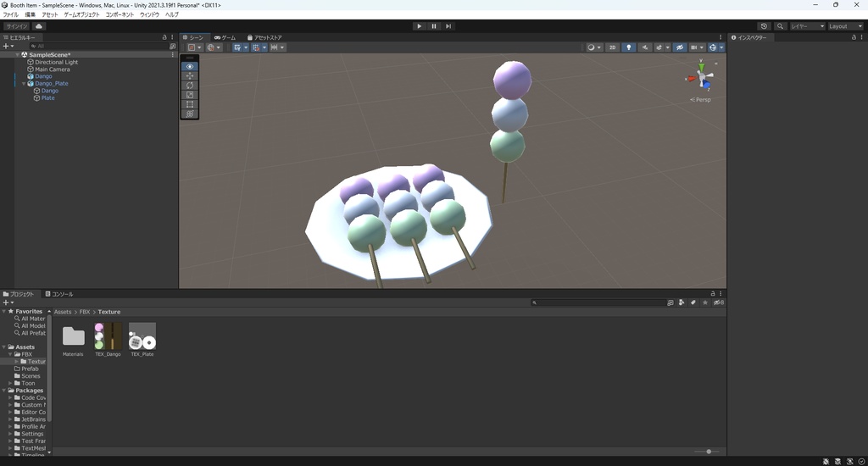This screenshot has height=466, width=868.
Task: Click the auto-generate lighting icon in status bar
Action: [x=849, y=462]
